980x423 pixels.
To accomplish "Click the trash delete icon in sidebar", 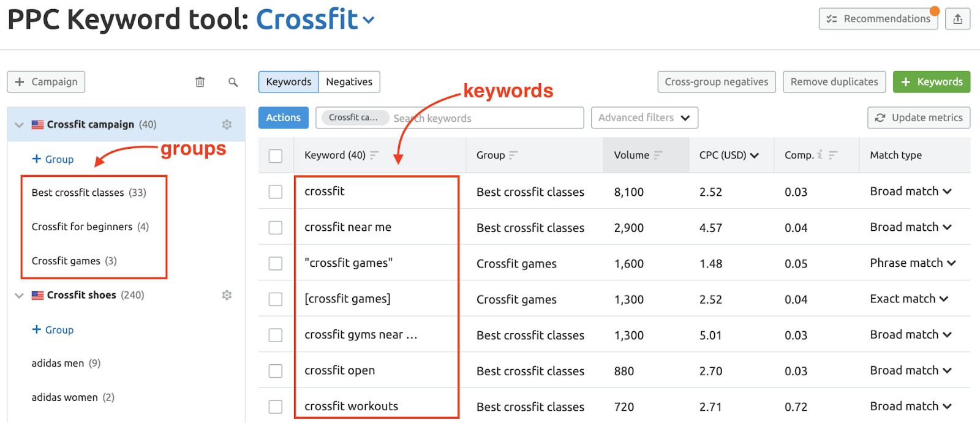I will [x=200, y=82].
